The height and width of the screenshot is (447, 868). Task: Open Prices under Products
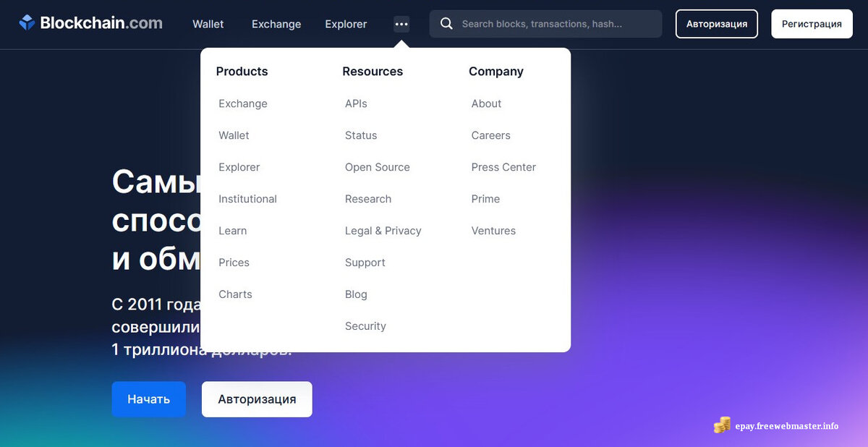click(234, 263)
